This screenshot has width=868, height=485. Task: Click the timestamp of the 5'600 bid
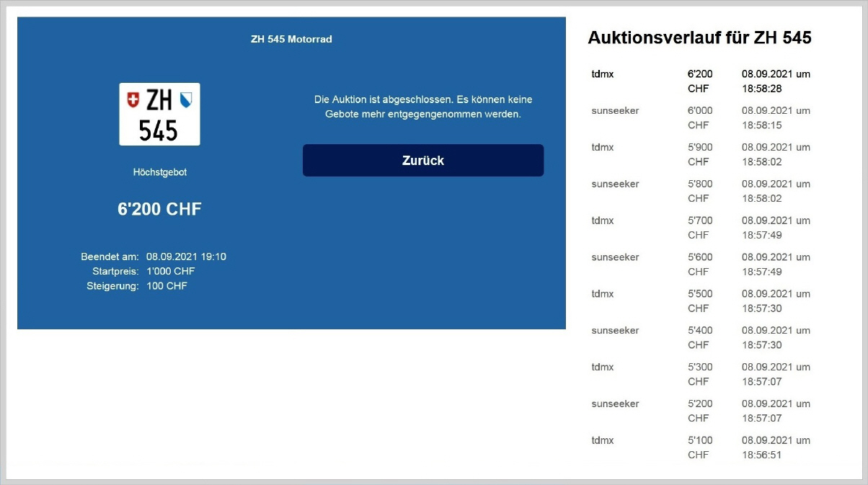[776, 264]
